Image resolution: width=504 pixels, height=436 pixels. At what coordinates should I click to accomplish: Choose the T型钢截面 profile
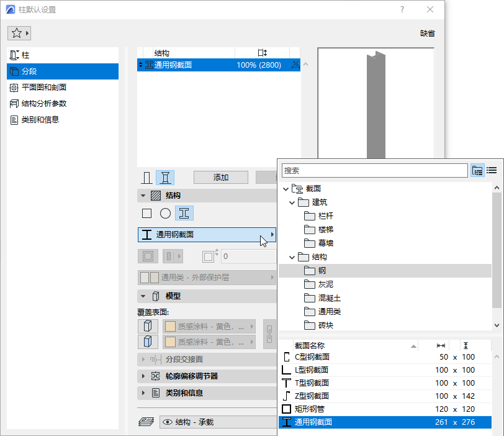385,383
